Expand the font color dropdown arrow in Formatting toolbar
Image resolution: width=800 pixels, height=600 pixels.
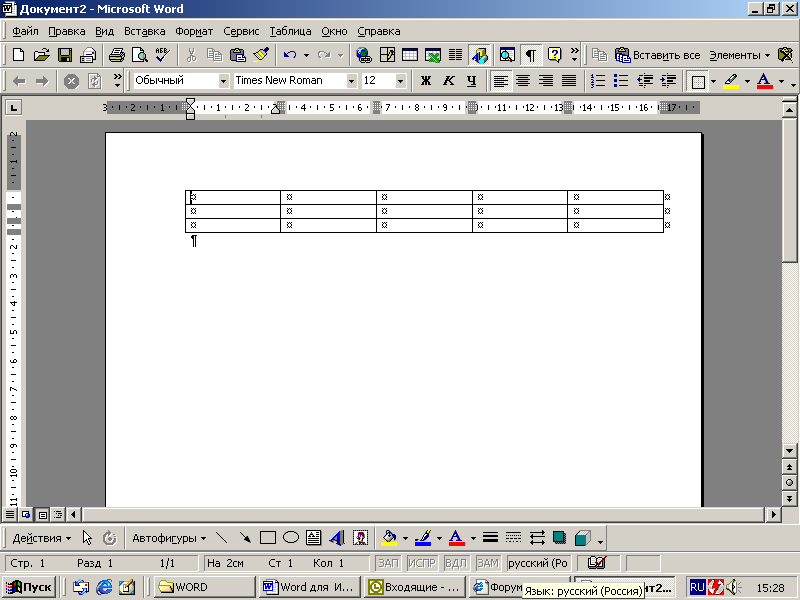point(781,81)
